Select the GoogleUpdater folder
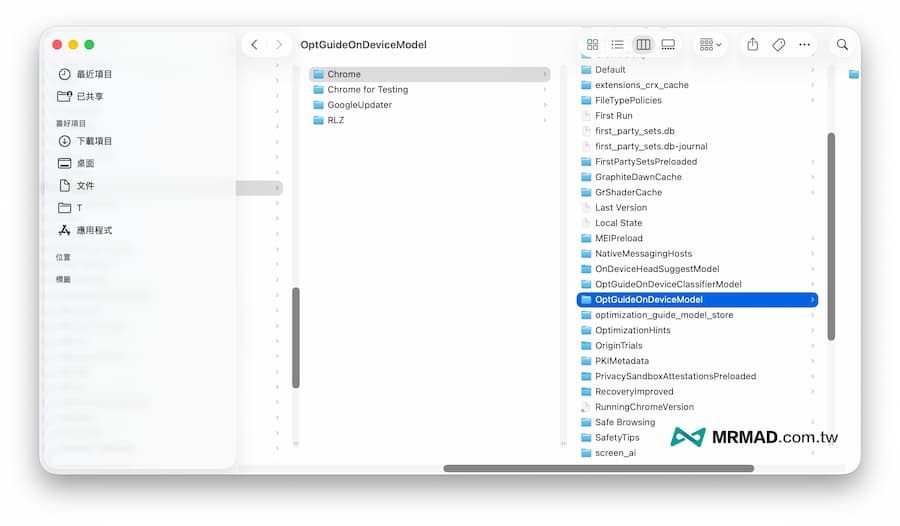 pyautogui.click(x=429, y=105)
